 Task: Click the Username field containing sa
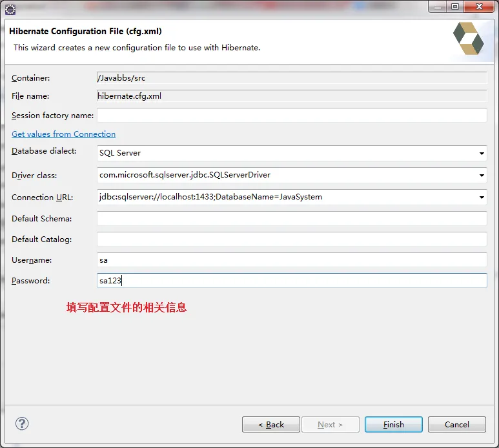pyautogui.click(x=292, y=260)
